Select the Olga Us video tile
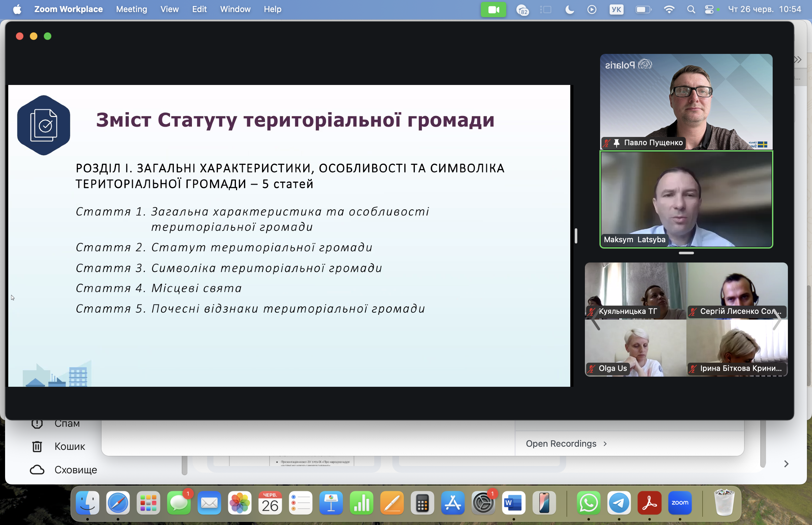Screen dimensions: 812x525 click(x=635, y=348)
